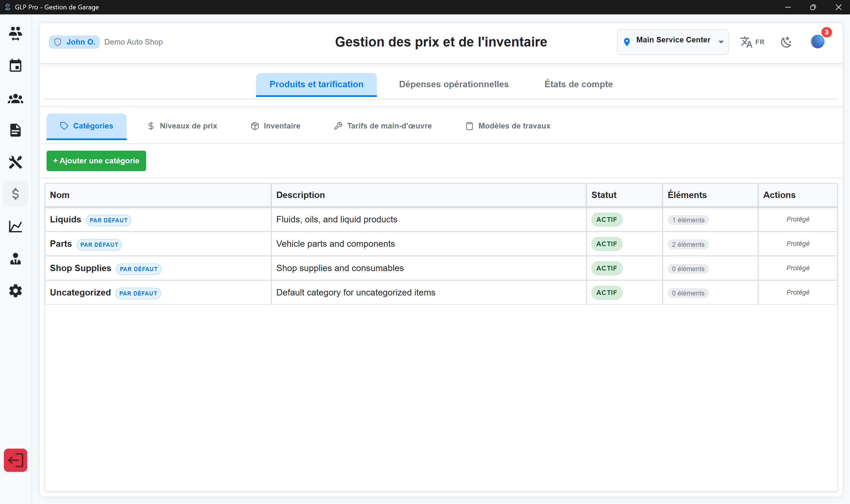Click PAR DÉFAUT badge on Shop Supplies row

tap(139, 269)
